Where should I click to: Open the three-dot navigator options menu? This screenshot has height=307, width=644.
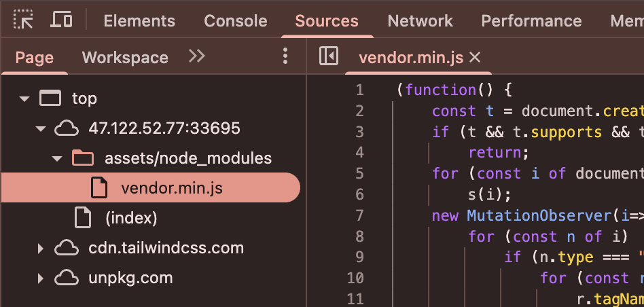click(285, 56)
